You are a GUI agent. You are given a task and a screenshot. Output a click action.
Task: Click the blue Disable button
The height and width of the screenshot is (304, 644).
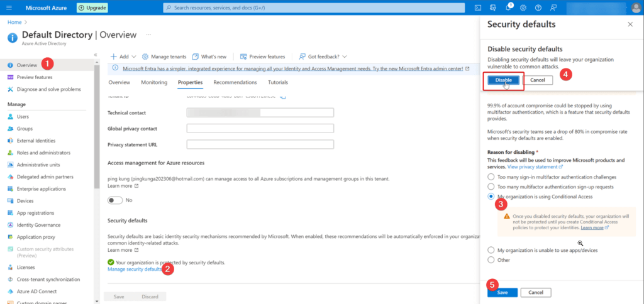503,80
